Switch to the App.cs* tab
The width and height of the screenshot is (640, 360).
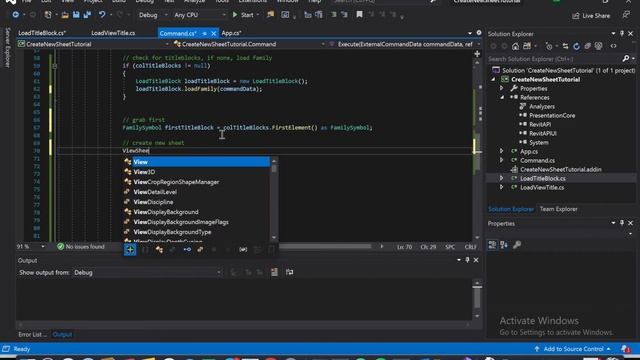tap(231, 33)
